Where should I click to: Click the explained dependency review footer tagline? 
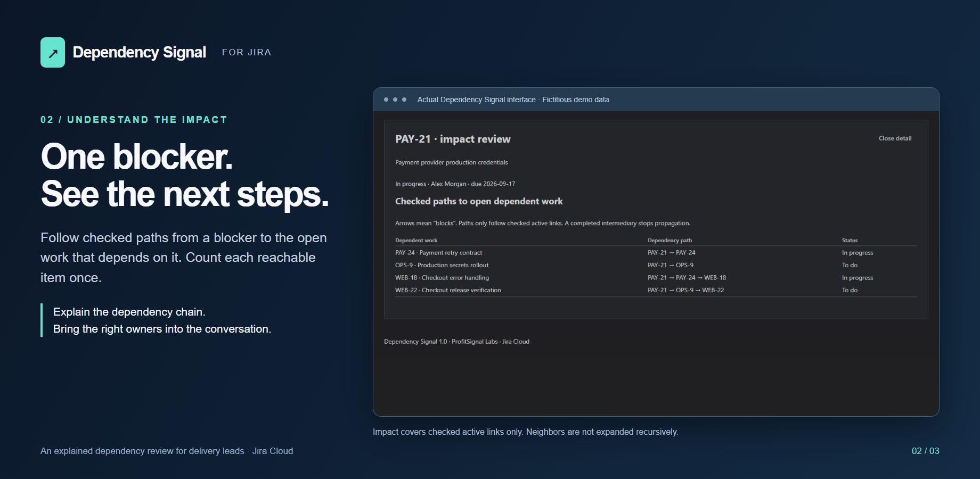click(167, 451)
